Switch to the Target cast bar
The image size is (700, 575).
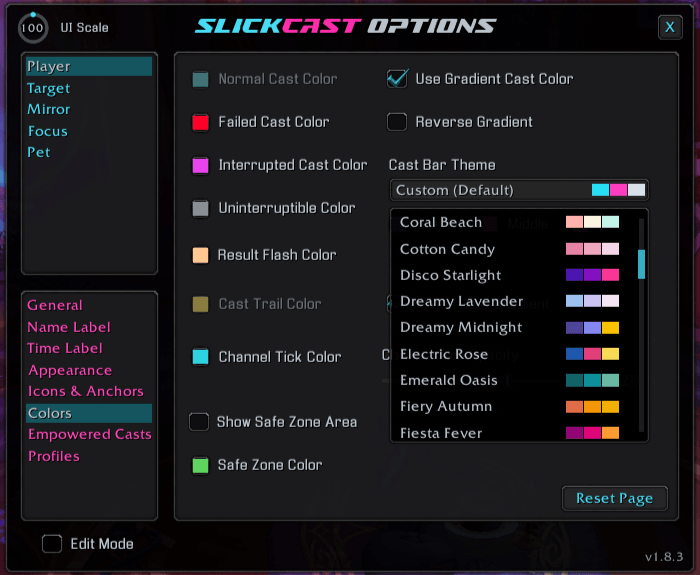click(89, 88)
